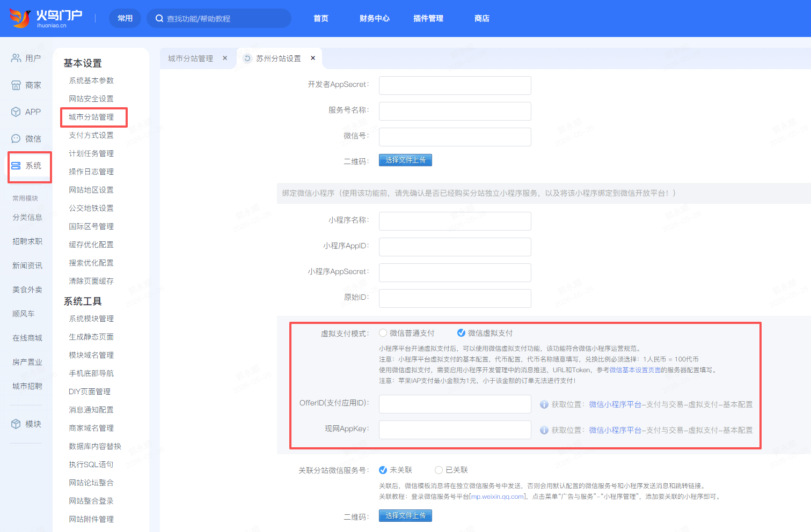The image size is (811, 532).
Task: Focus the 查找功能/帮助教程 search box
Action: (x=219, y=18)
